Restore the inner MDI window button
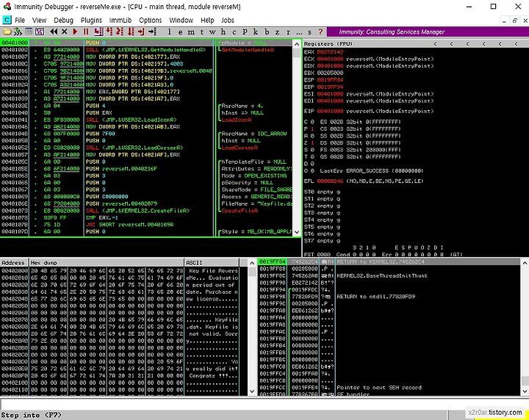 515,21
